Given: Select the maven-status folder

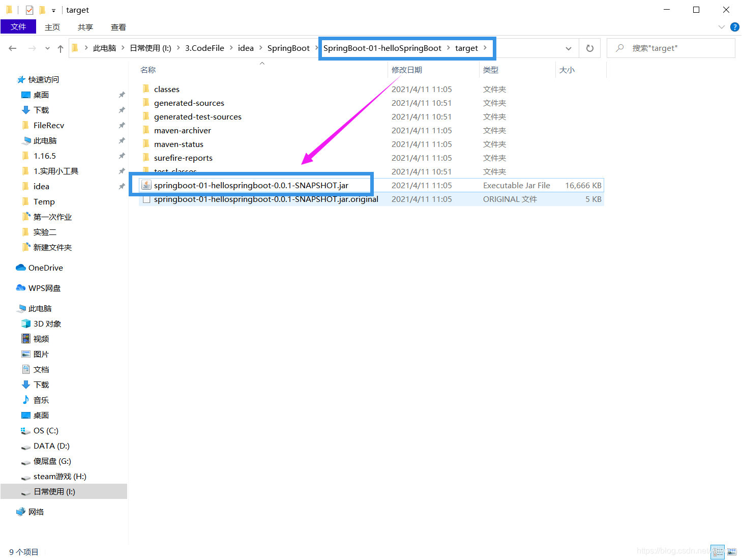Looking at the screenshot, I should (x=179, y=144).
